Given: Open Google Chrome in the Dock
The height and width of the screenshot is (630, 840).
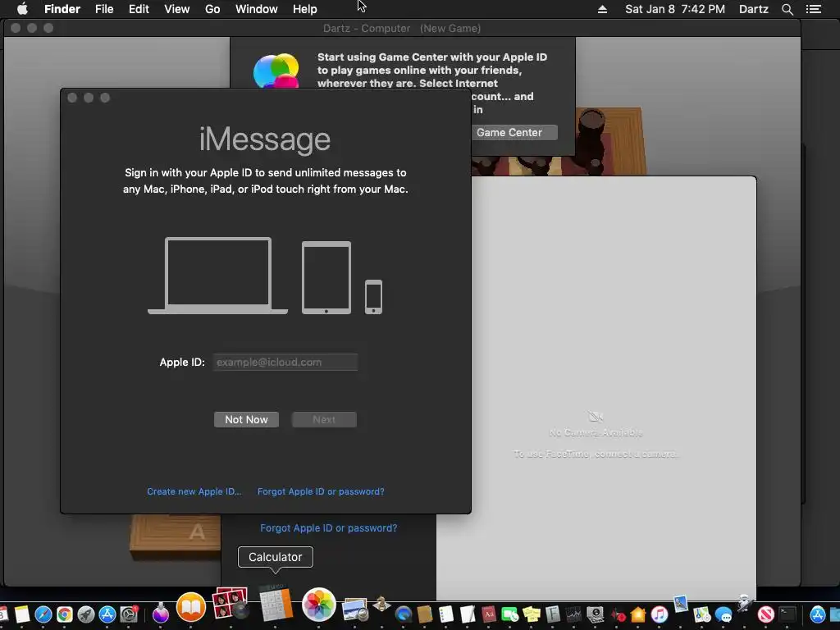Looking at the screenshot, I should pos(64,614).
